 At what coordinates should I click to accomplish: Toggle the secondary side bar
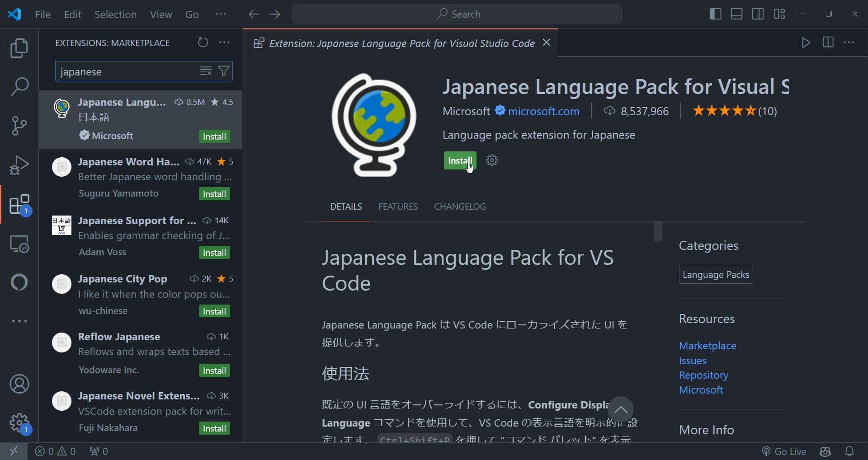(x=758, y=14)
